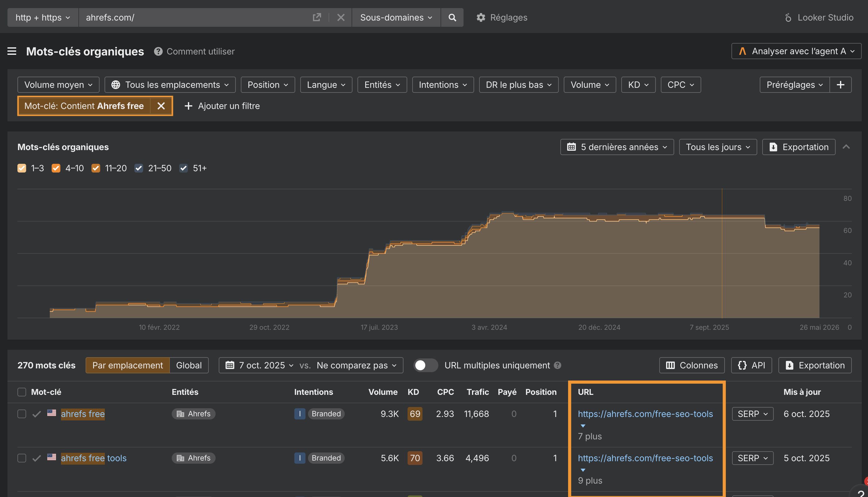
Task: Click Branded intent tag in first row
Action: click(x=326, y=414)
